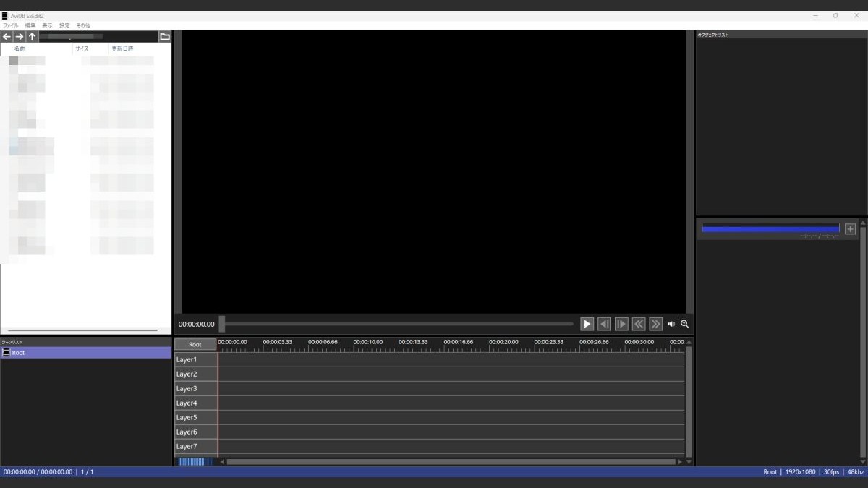
Task: Open the 表示 menu
Action: pyautogui.click(x=48, y=25)
